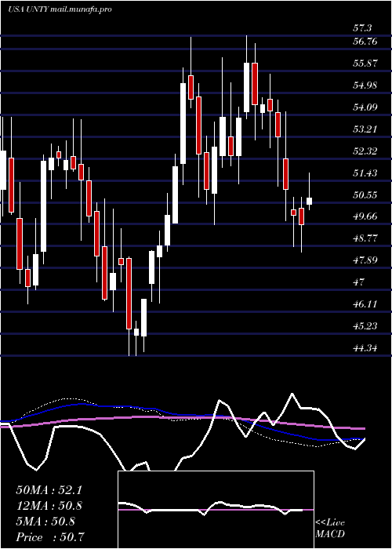The width and height of the screenshot is (392, 549).
Task: Click the 57.3 price axis label
Action: 363,28
